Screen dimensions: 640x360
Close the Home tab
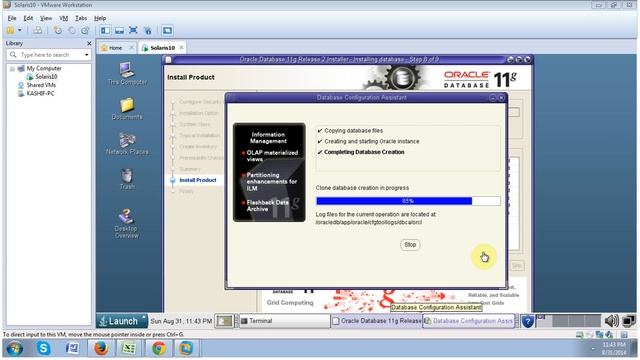pos(131,48)
